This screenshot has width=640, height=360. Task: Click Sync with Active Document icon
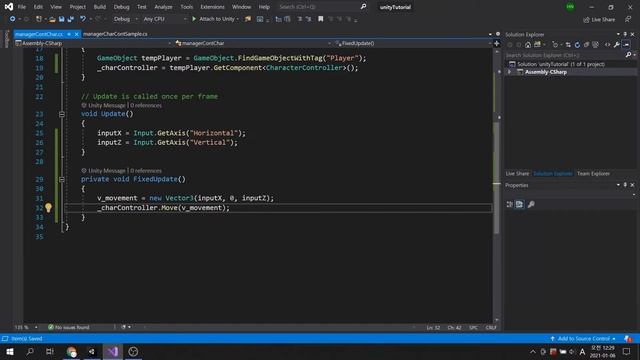[x=568, y=44]
